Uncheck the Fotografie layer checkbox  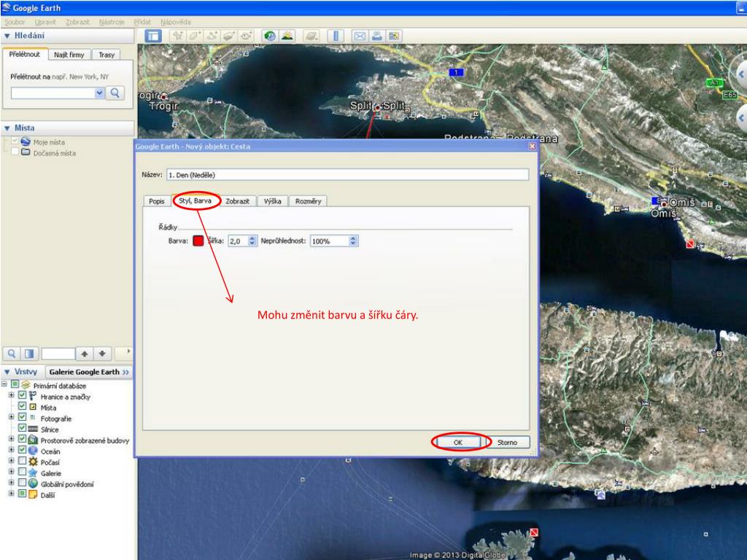22,417
